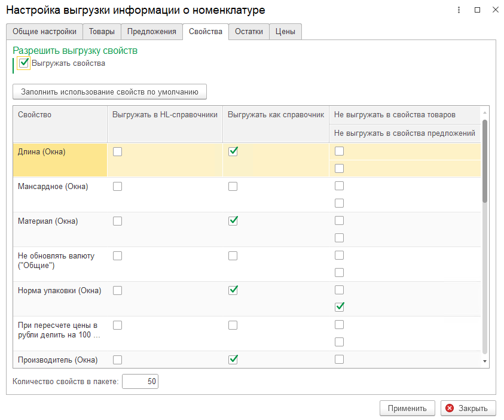Open the Остатки tab
The image size is (504, 420).
click(x=249, y=32)
